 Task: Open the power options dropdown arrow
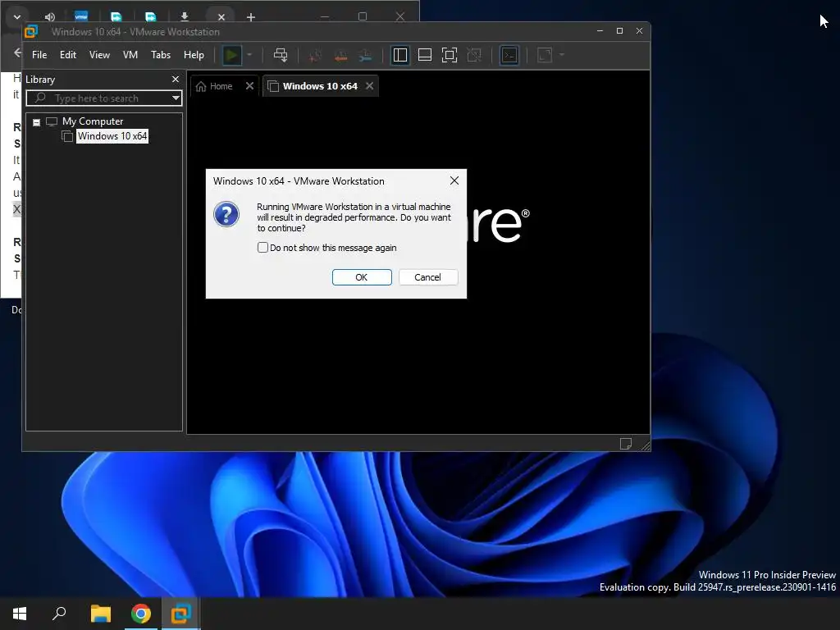click(249, 55)
